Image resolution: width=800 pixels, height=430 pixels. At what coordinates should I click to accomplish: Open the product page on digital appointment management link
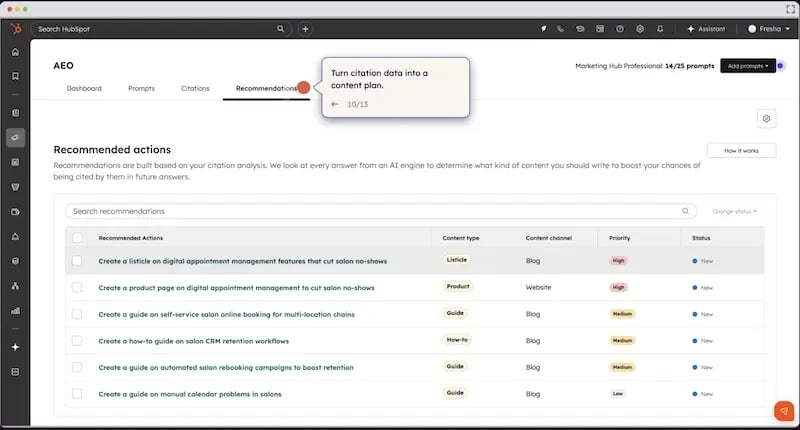[236, 288]
